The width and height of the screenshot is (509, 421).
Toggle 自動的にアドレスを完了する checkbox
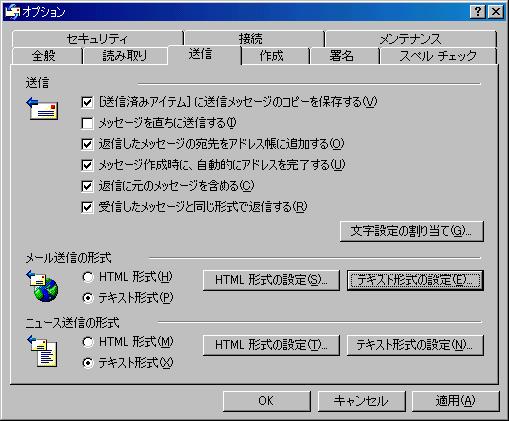click(87, 165)
